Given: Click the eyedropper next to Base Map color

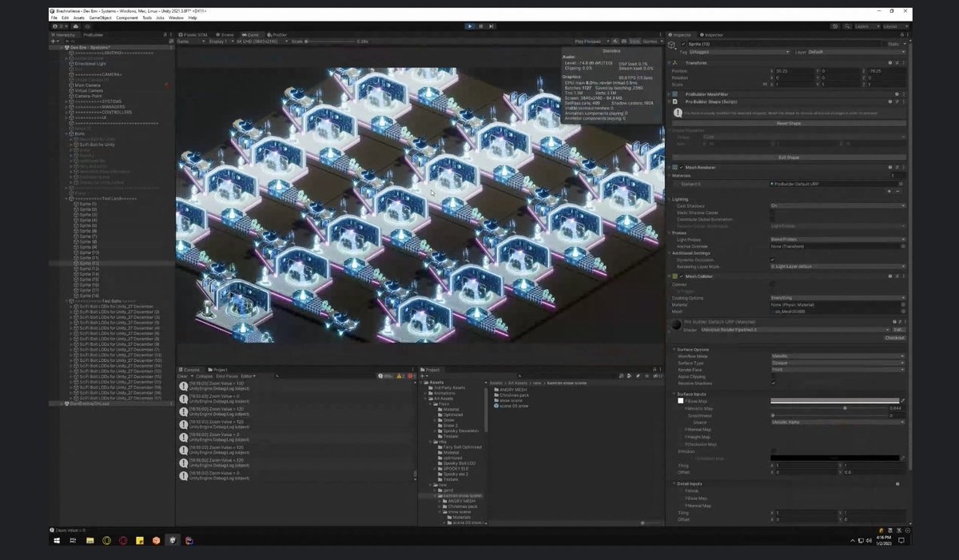Looking at the screenshot, I should click(903, 400).
